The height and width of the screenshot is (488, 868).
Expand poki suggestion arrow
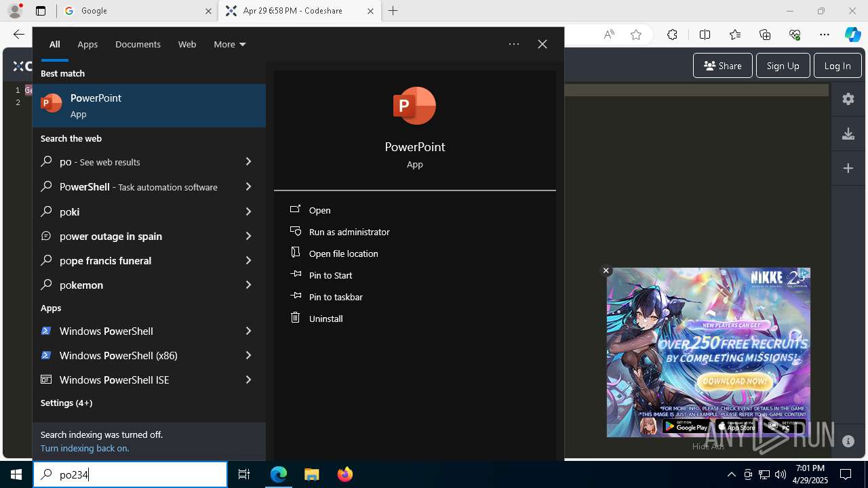248,211
